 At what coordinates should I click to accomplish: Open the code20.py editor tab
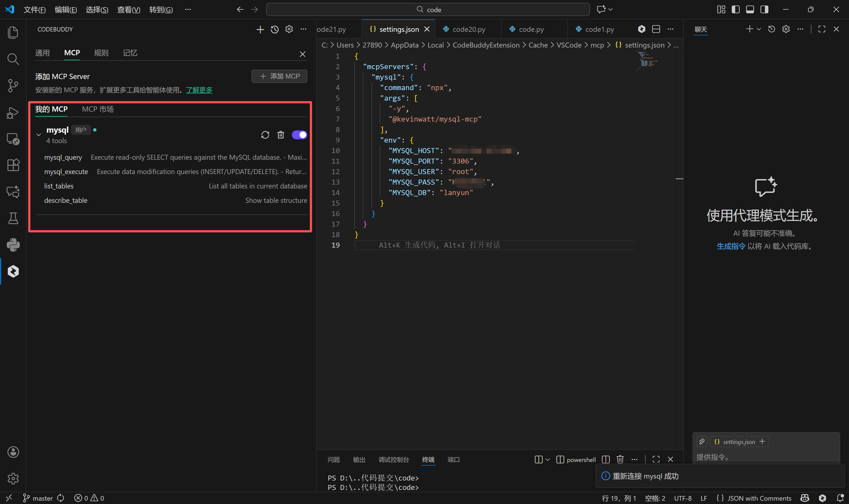(469, 30)
